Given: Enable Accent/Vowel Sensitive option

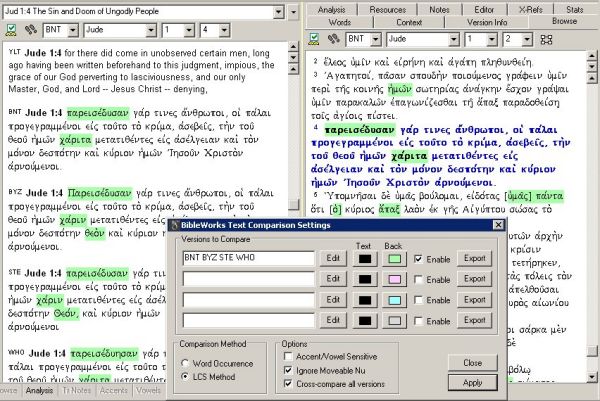Looking at the screenshot, I should [288, 356].
